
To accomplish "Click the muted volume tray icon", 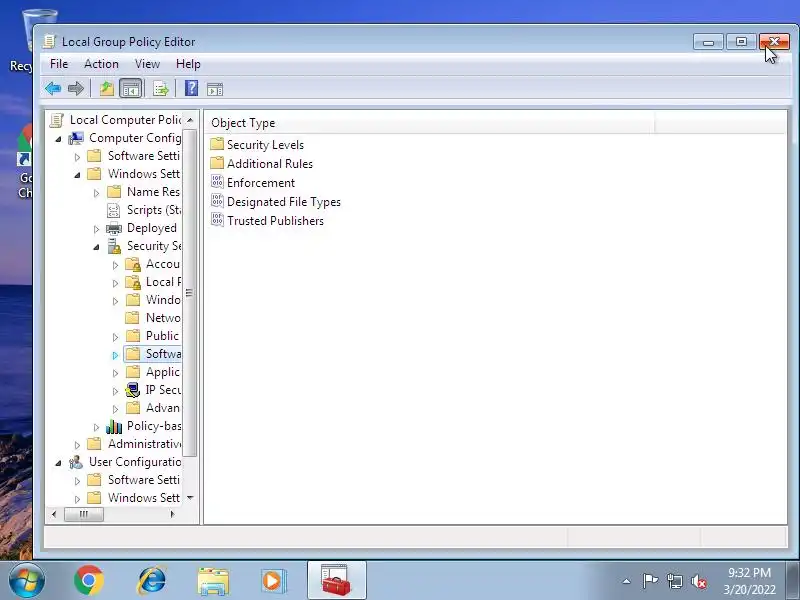I will 698,581.
